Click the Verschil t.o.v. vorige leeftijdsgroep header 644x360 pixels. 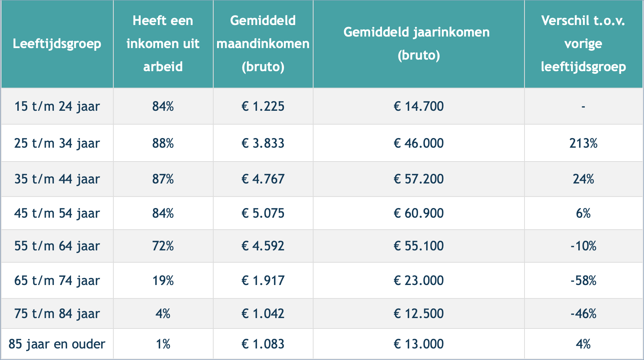583,43
